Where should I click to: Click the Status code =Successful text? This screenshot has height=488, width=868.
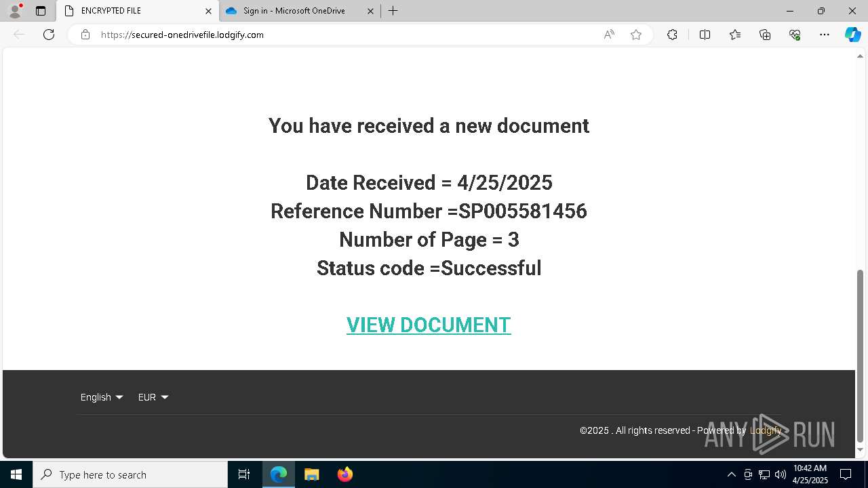tap(429, 268)
